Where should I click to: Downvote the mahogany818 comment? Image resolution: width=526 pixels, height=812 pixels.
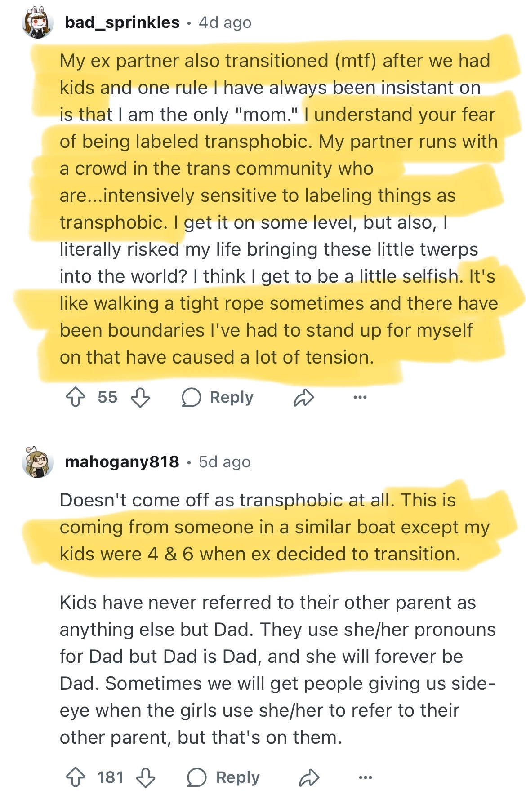coord(146,778)
